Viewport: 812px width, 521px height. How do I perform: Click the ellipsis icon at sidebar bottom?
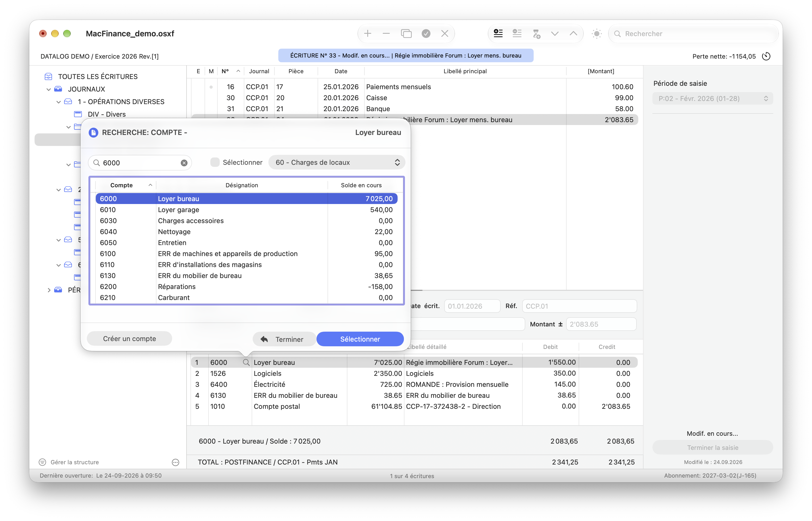coord(175,462)
